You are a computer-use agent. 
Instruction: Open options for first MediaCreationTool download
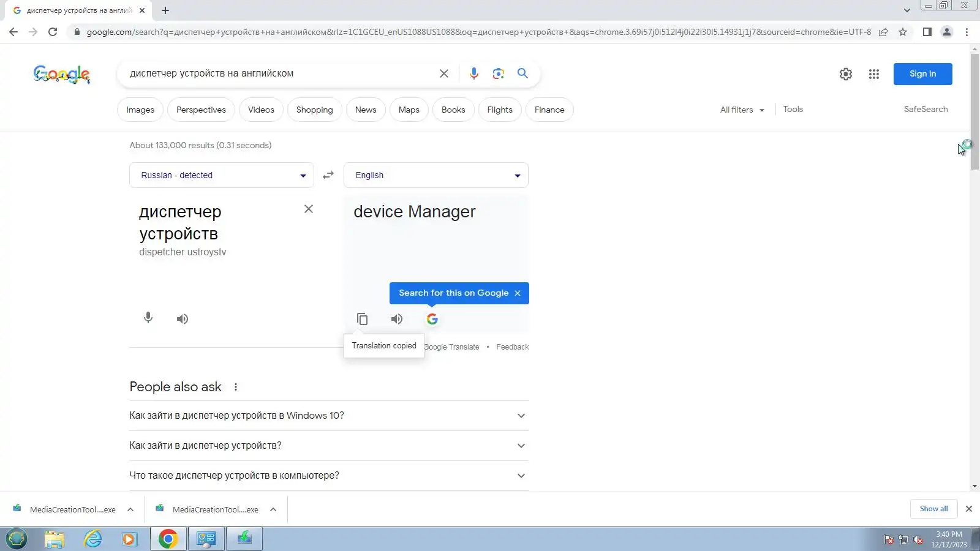(130, 509)
